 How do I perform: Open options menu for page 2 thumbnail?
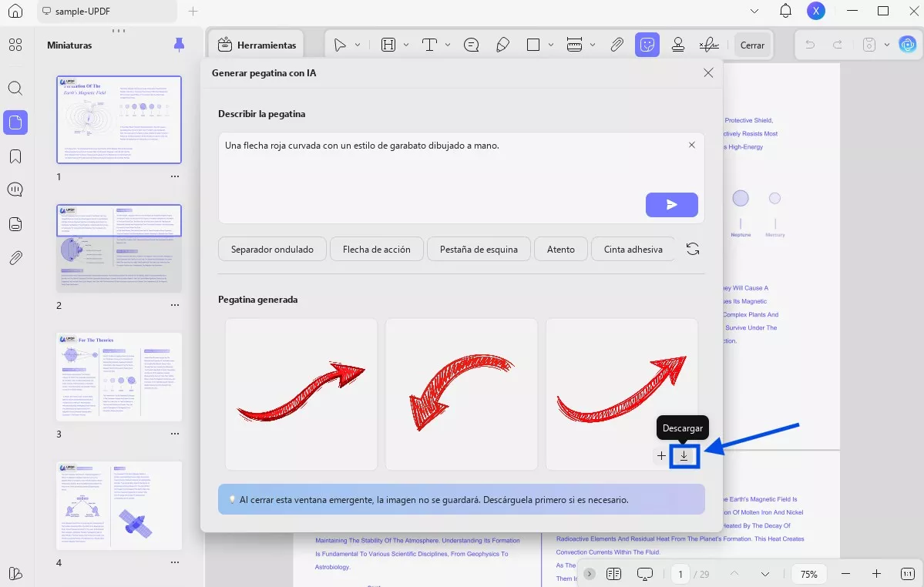(175, 305)
